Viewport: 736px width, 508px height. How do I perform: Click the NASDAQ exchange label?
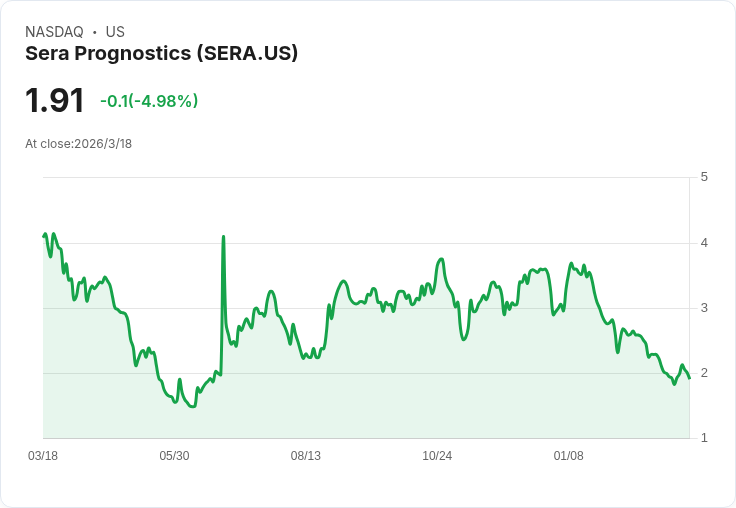[x=54, y=32]
